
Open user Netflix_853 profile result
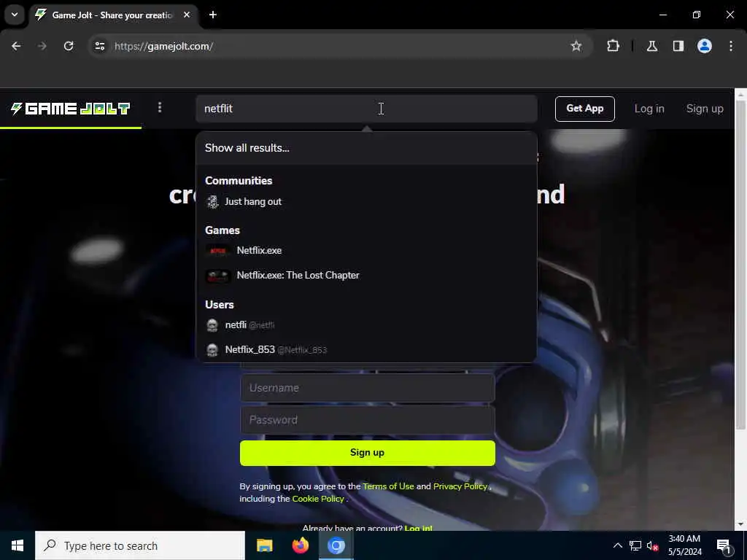(x=366, y=349)
